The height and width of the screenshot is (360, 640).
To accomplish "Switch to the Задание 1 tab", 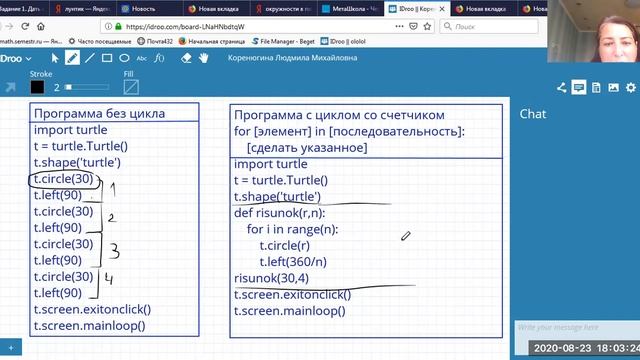I will (x=24, y=9).
